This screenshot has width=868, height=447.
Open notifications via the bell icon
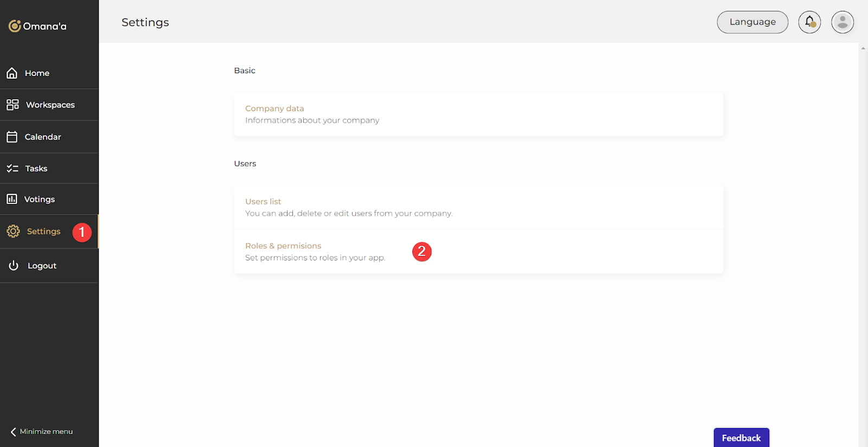coord(809,22)
